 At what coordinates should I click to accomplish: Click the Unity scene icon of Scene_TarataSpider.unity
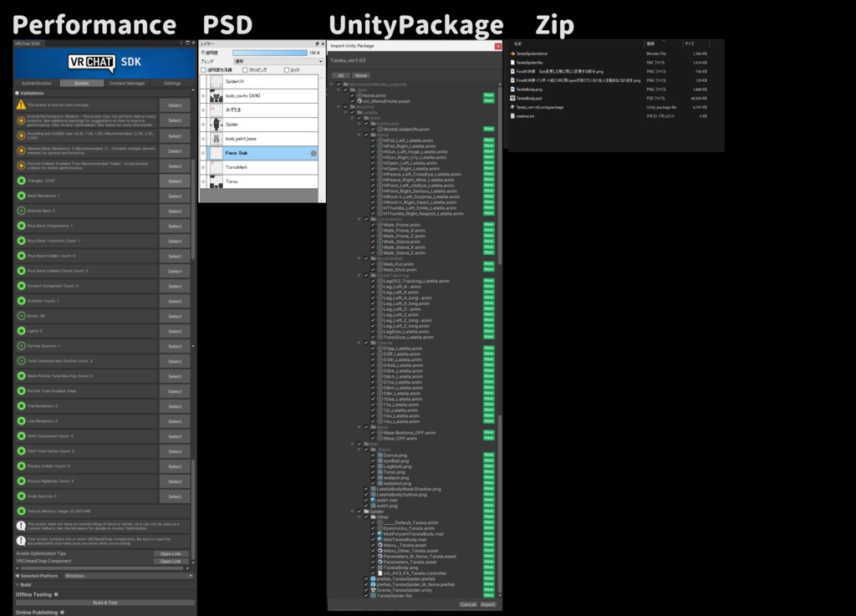coord(373,590)
